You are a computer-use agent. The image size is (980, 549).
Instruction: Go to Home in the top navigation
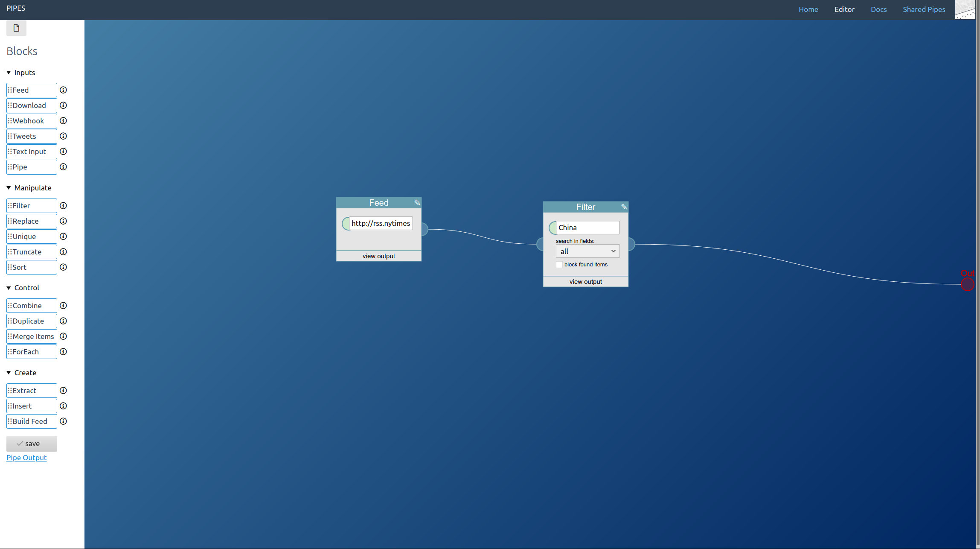point(808,9)
